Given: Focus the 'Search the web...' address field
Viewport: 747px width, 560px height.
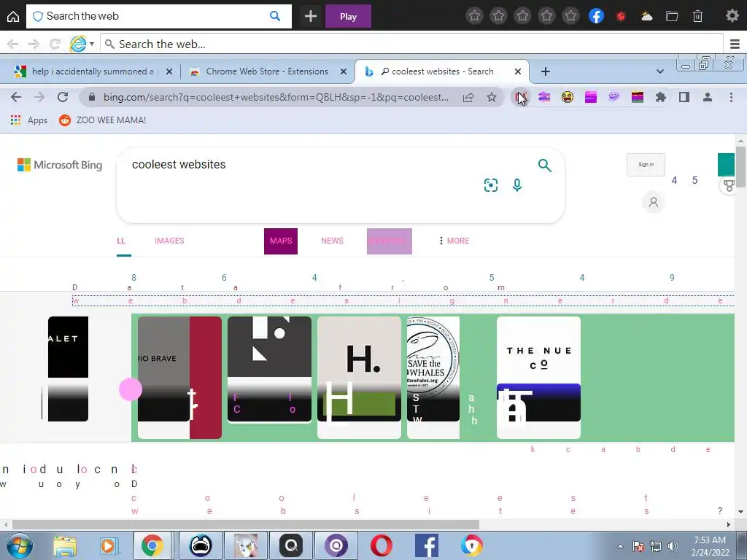Looking at the screenshot, I should [x=412, y=44].
